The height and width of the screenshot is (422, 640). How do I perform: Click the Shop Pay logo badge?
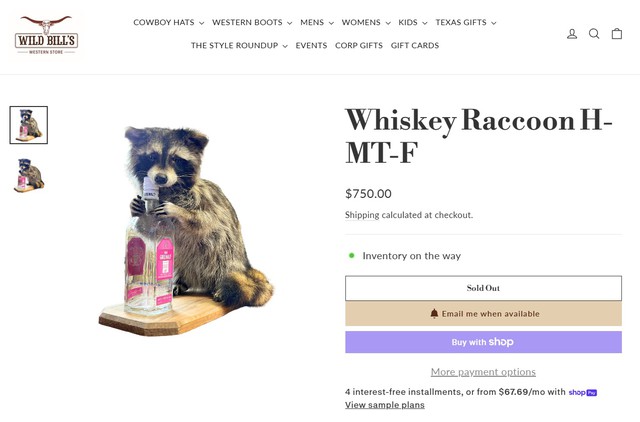tap(583, 393)
